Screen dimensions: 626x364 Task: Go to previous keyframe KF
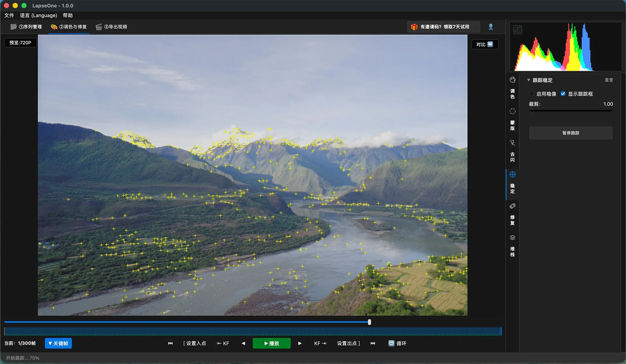(223, 343)
